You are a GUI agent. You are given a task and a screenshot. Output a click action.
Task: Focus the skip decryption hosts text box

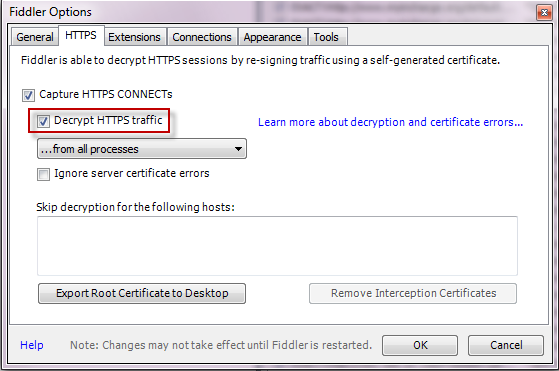pos(277,246)
